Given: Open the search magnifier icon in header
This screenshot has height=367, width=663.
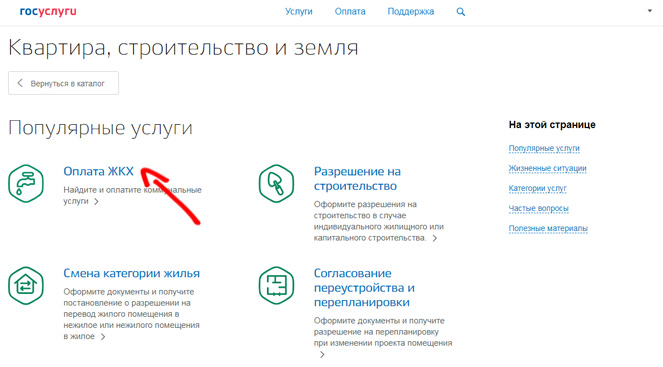Looking at the screenshot, I should [x=460, y=12].
